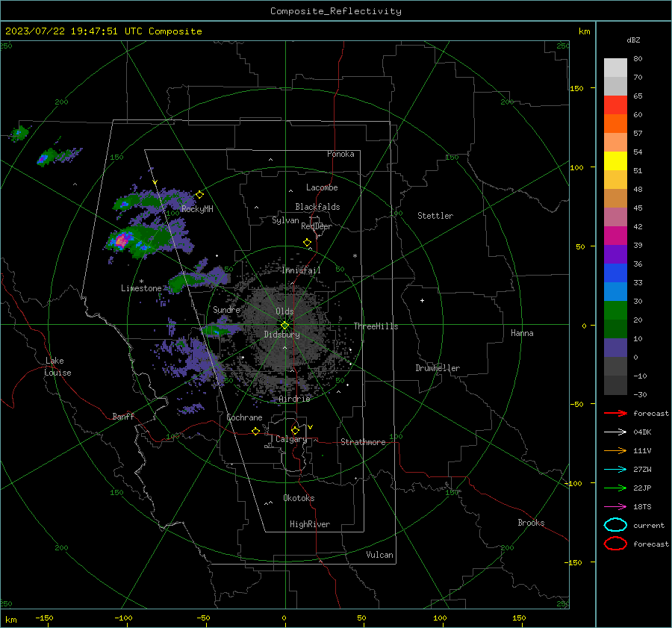Viewport: 672px width, 628px height.
Task: Click the red forecast arrow in legend
Action: [x=615, y=413]
